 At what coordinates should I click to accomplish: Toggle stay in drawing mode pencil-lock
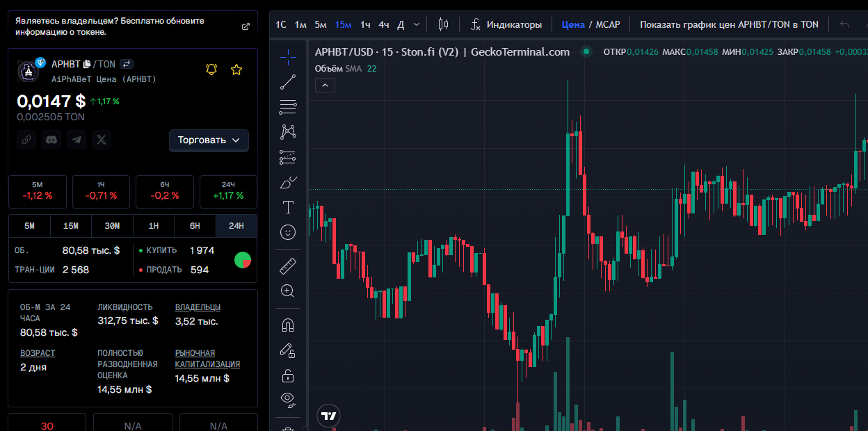[288, 350]
